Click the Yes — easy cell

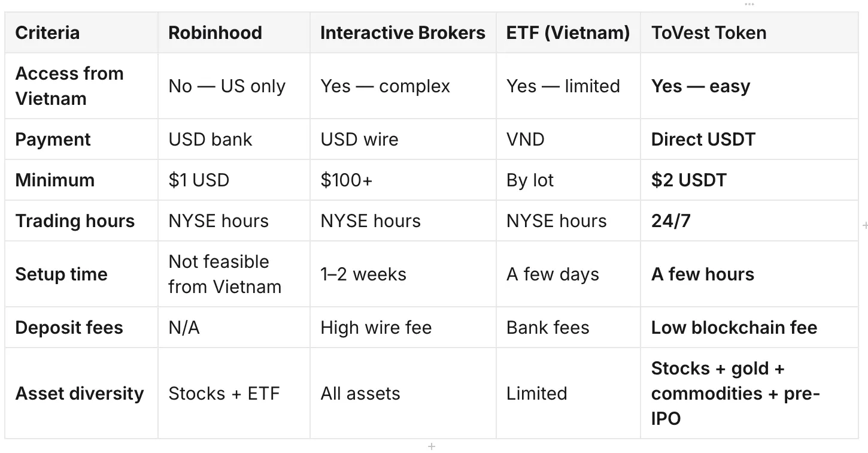(749, 86)
